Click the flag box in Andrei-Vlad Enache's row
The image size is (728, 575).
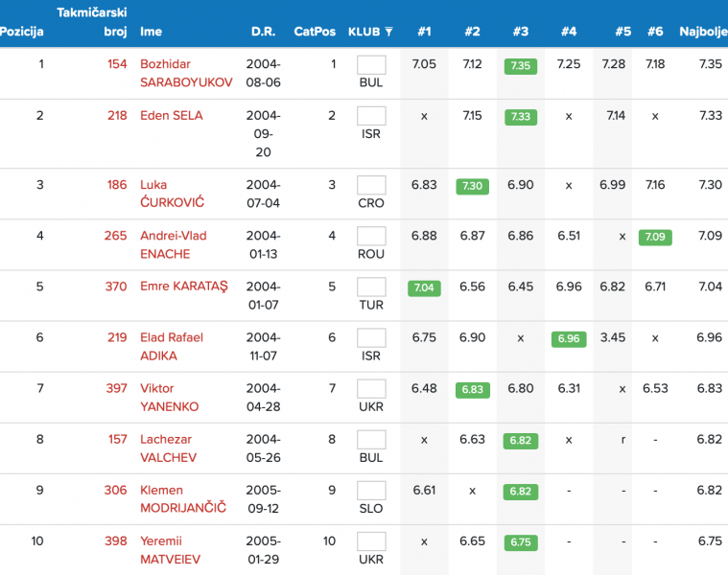point(371,236)
